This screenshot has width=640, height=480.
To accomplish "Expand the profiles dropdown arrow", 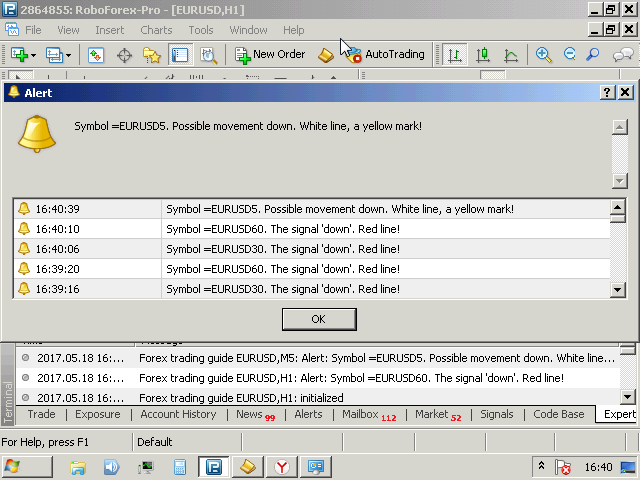I will pyautogui.click(x=69, y=56).
